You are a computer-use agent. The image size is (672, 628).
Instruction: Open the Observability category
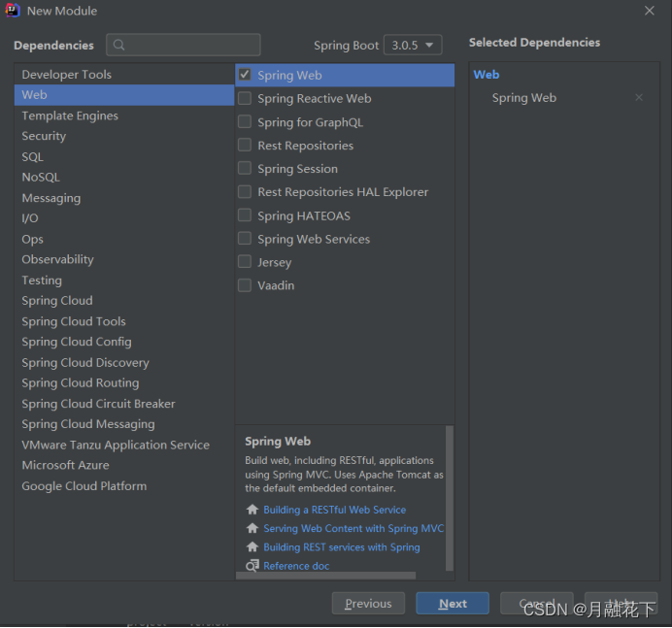(x=124, y=259)
